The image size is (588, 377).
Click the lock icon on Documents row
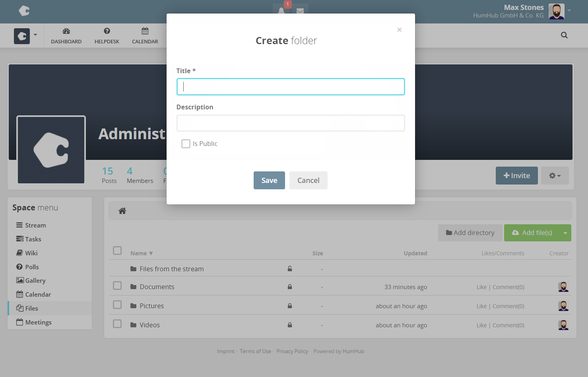pos(290,287)
